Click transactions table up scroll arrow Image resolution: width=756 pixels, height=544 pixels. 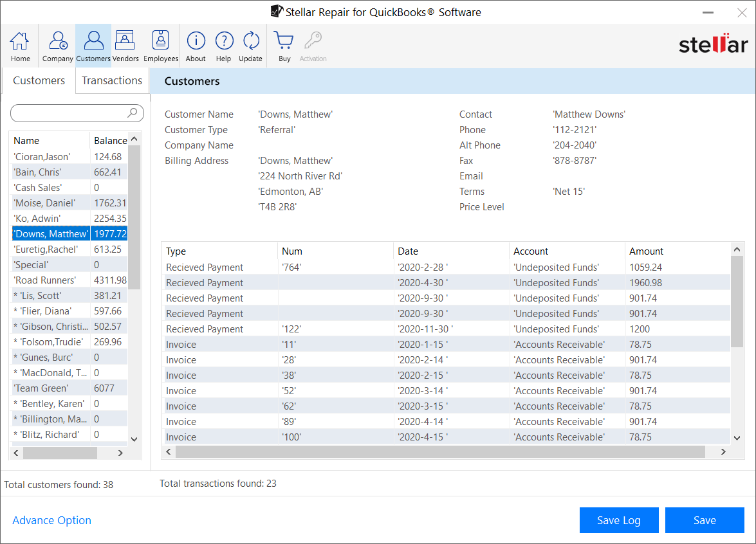coord(737,249)
